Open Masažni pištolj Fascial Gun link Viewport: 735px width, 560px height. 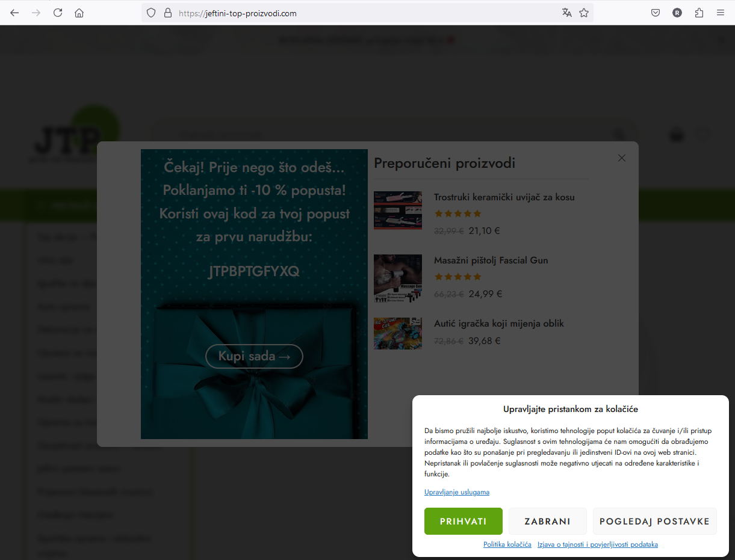click(491, 260)
